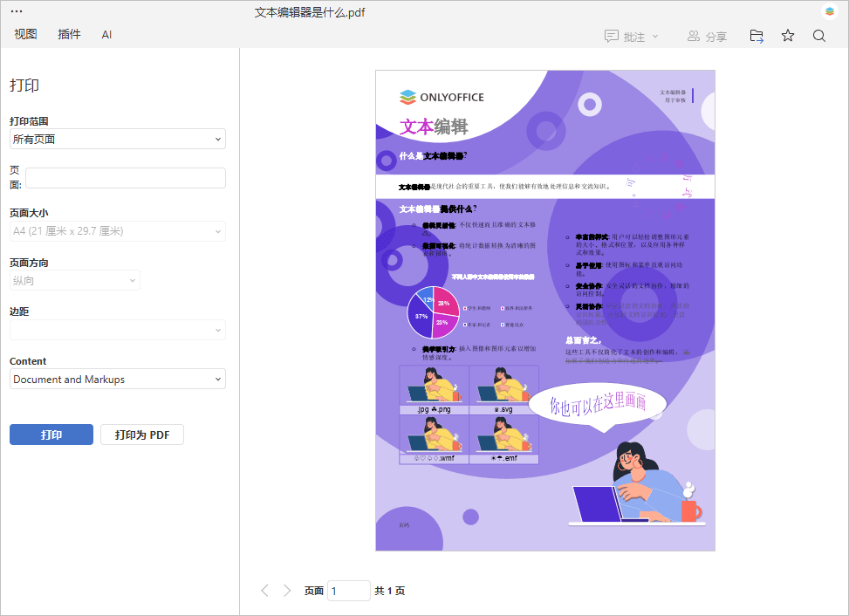Click the 分享 share icon
The width and height of the screenshot is (849, 616).
click(x=694, y=37)
